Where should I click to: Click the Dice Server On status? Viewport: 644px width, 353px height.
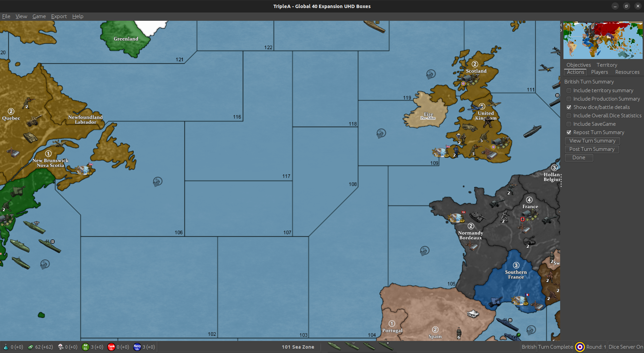(x=626, y=347)
